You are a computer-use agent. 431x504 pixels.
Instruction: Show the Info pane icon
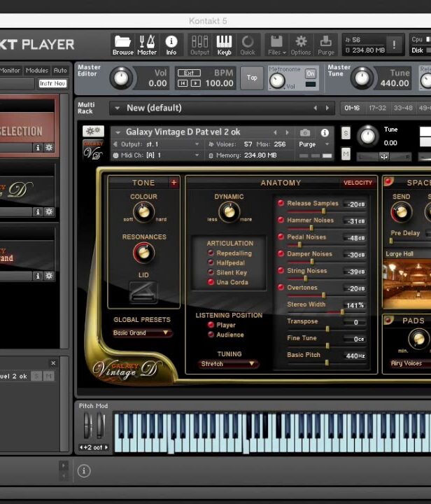click(171, 45)
